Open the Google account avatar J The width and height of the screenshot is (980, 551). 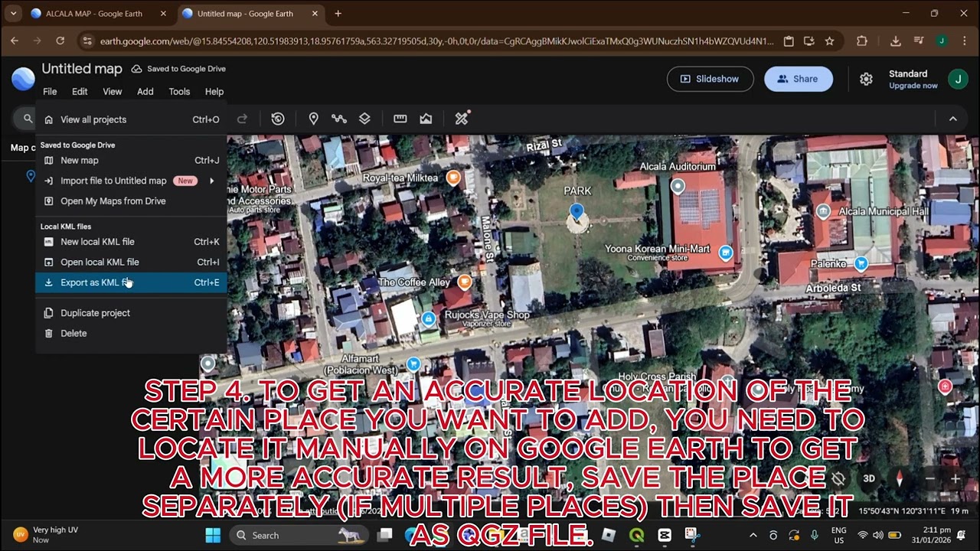tap(958, 79)
